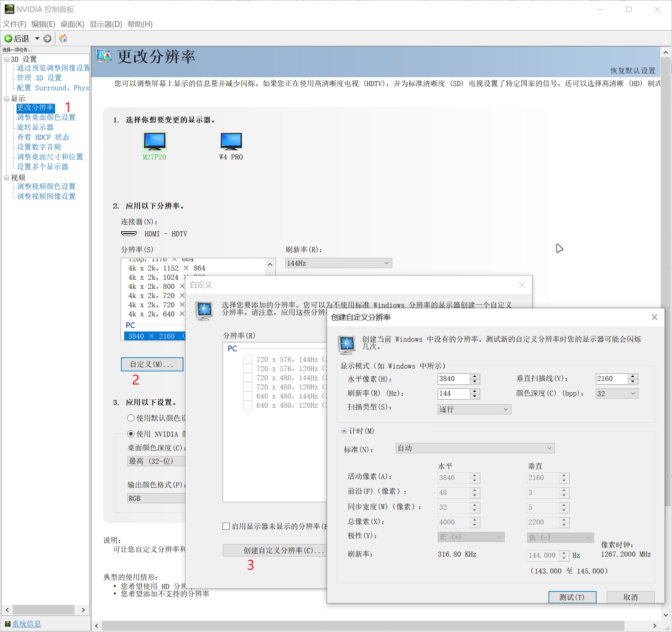Click the Forward arrow icon in toolbar

click(47, 38)
